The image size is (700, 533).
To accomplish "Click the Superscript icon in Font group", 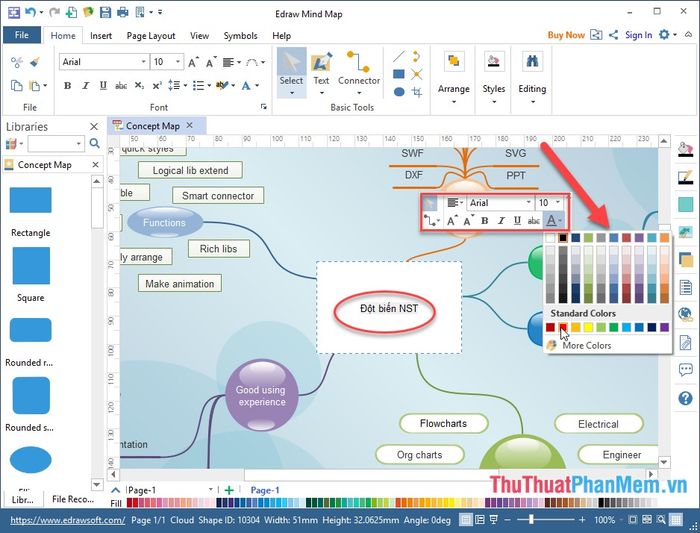I will pyautogui.click(x=157, y=85).
